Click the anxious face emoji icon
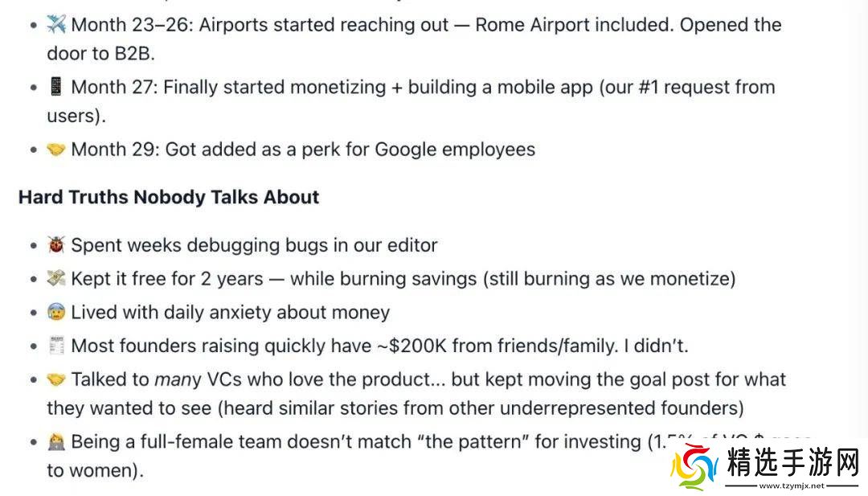The height and width of the screenshot is (496, 868). (55, 313)
